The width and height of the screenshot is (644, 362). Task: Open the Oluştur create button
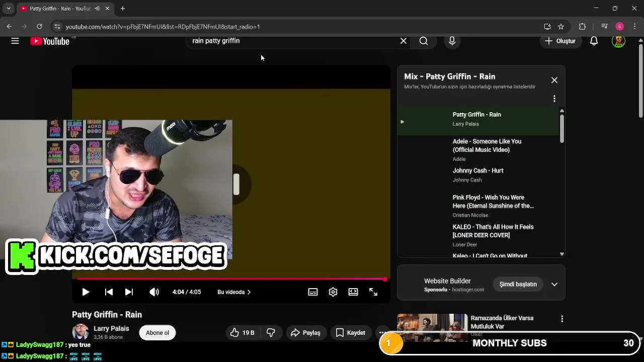(x=560, y=41)
